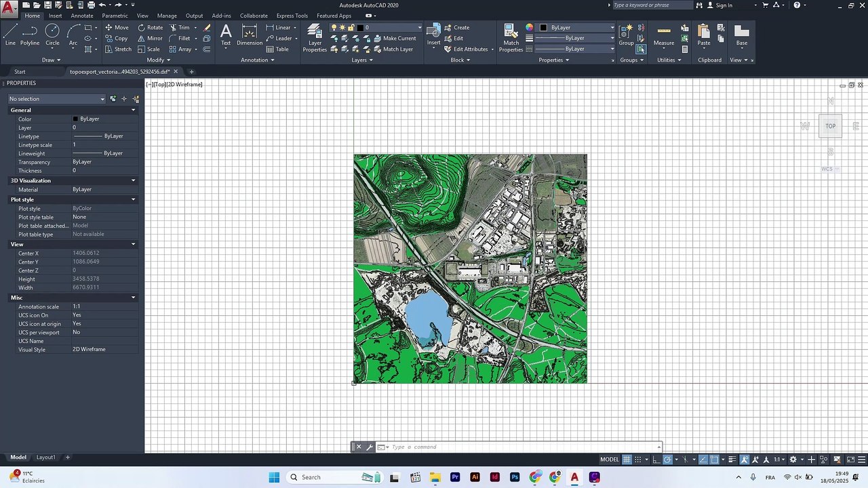Select the Arc tool

tap(73, 35)
